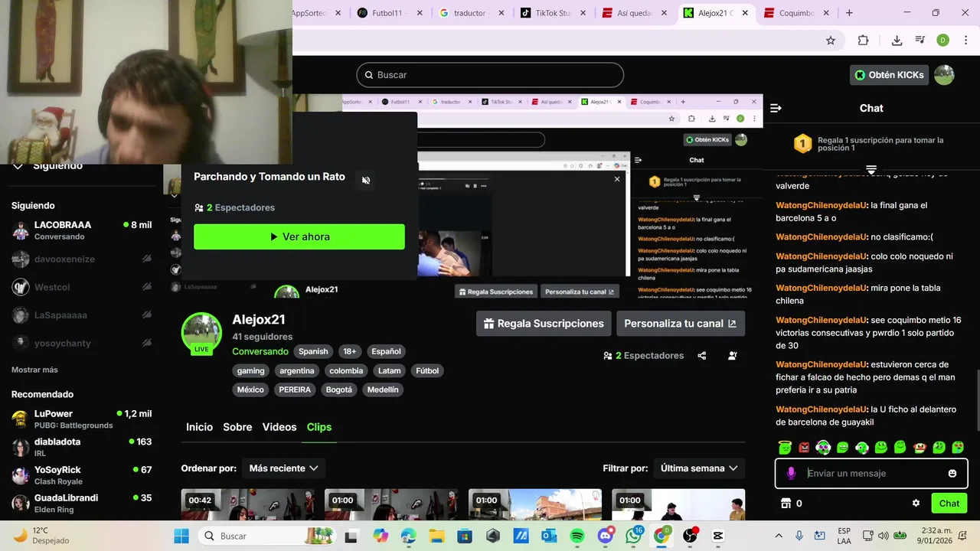This screenshot has width=980, height=551.
Task: Click the purple microphone icon in chat input
Action: click(x=791, y=473)
